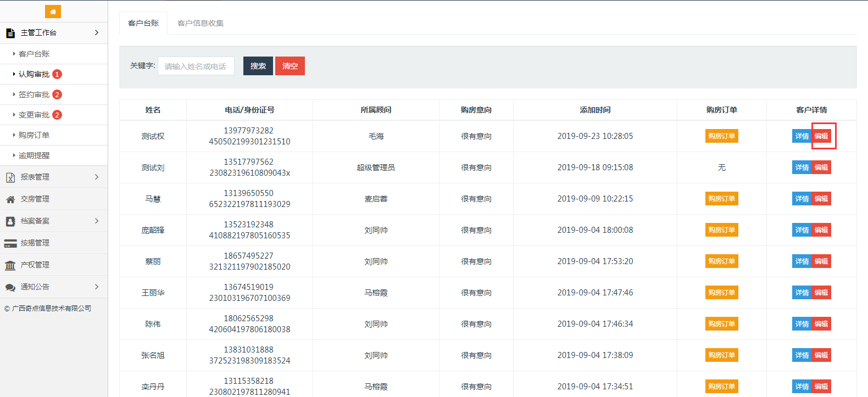Open 购房订单 for 张名旭

click(x=722, y=355)
